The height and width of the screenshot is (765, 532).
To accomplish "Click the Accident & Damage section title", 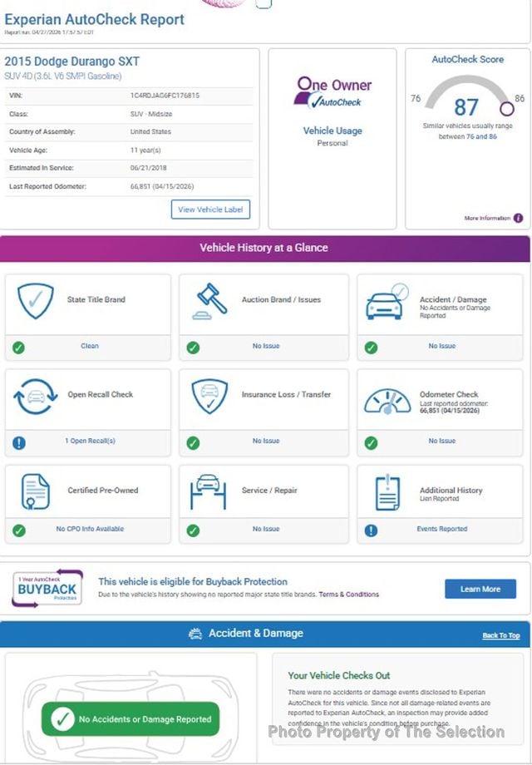I will point(256,634).
